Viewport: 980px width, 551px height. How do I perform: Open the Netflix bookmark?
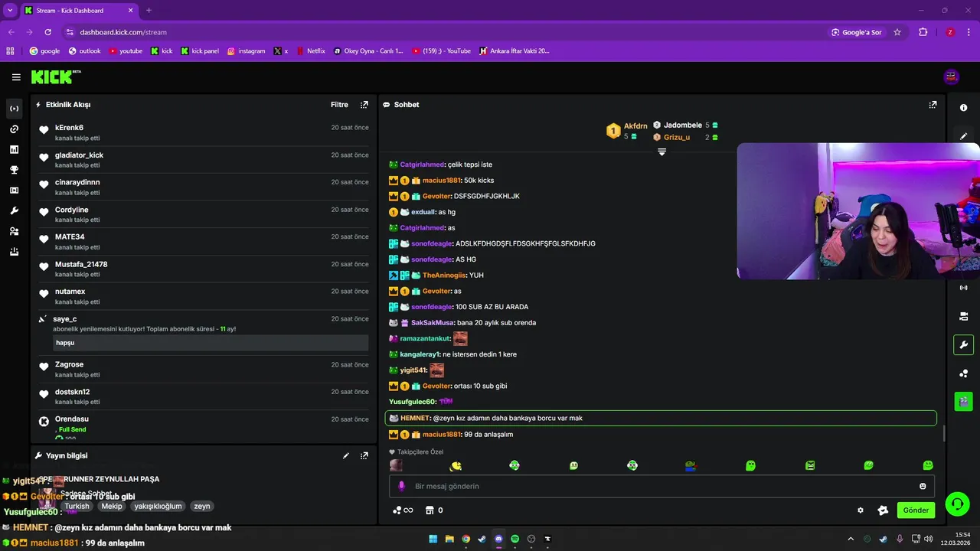[x=310, y=51]
